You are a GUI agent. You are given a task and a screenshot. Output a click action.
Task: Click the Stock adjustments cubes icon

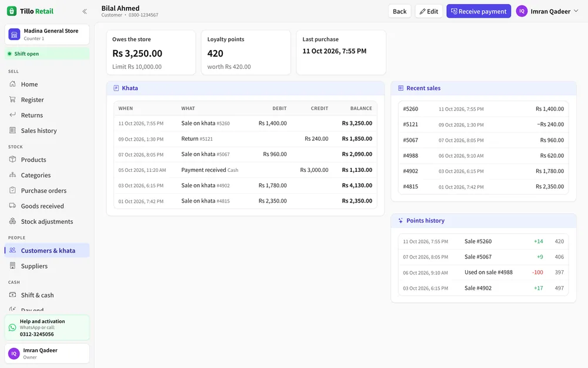(13, 221)
